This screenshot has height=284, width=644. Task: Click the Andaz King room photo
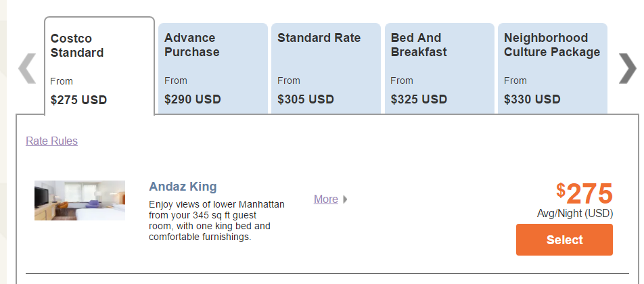point(80,200)
